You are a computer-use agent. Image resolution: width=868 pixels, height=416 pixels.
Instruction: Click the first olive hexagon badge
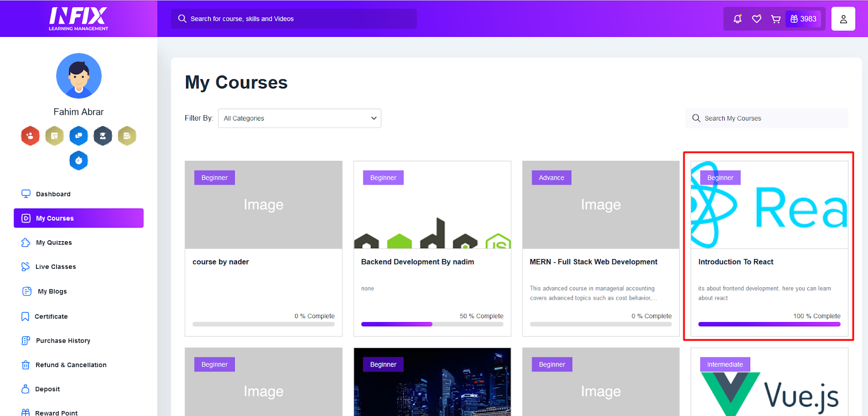54,136
